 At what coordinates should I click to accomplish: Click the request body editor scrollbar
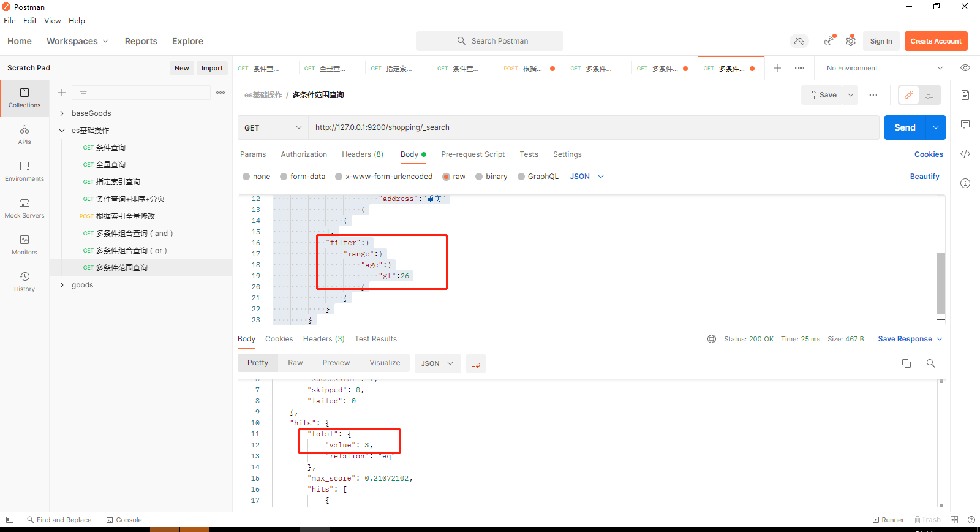(941, 283)
